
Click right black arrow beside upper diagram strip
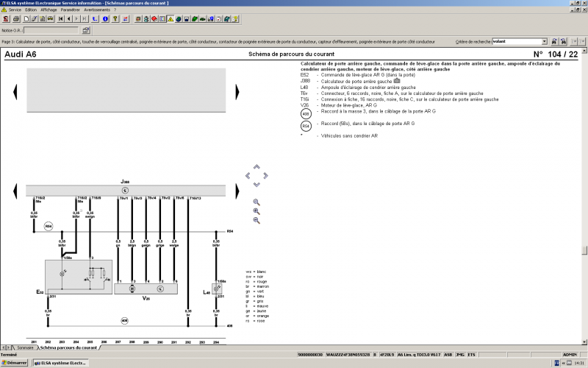coord(237,91)
